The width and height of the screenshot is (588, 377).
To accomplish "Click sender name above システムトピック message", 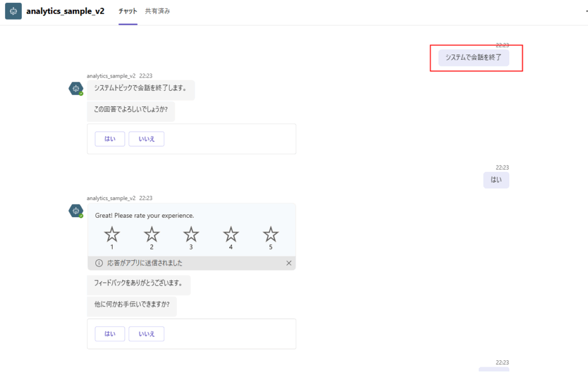I will 111,76.
